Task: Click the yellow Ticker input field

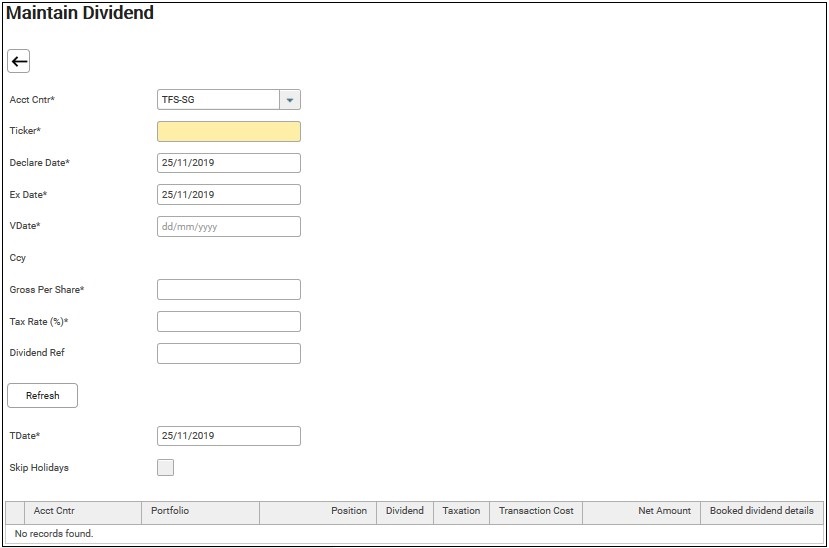Action: click(x=229, y=132)
